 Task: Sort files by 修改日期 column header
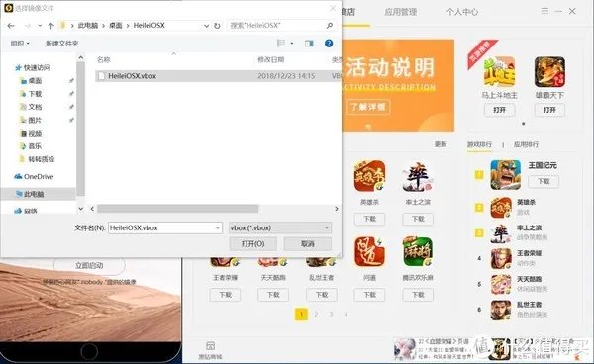point(271,59)
